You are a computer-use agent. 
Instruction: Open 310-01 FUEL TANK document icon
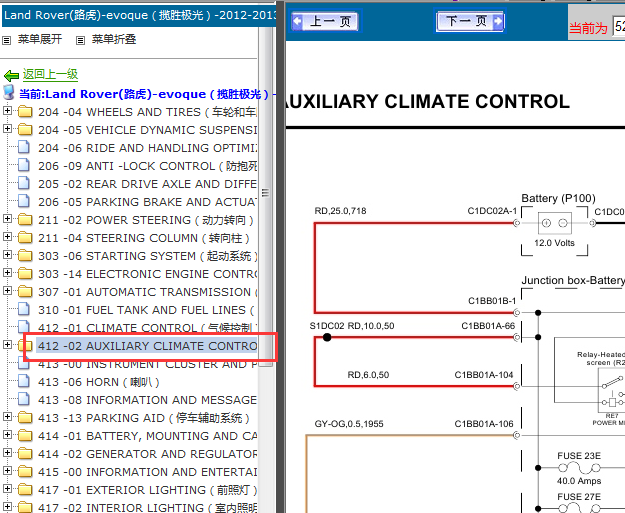point(24,309)
